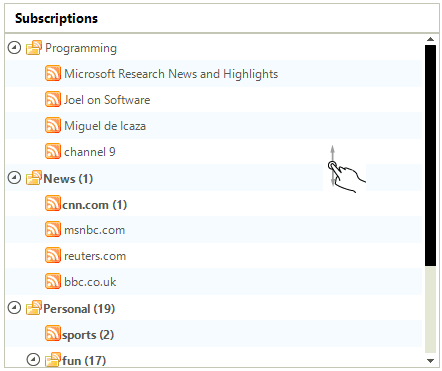Click the RSS icon beside reuters.com
The width and height of the screenshot is (442, 371).
coord(53,255)
